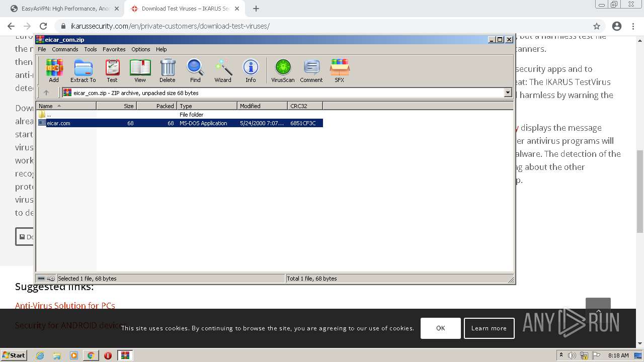Click the Find magnifier icon
Screen dimensions: 644x362
[195, 71]
